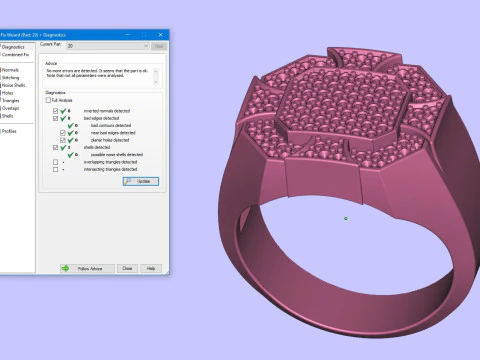Screen dimensions: 480x360
Task: Go to the Holes fix page
Action: [x=8, y=93]
